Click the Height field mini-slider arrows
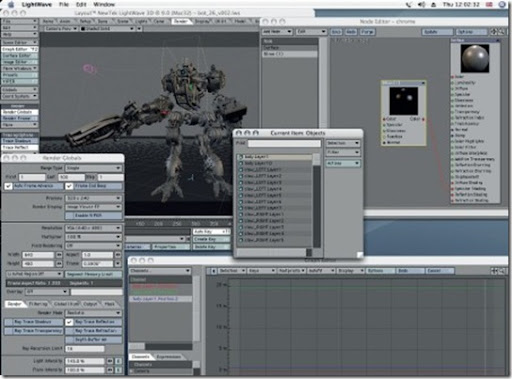The image size is (512, 379). (x=59, y=263)
